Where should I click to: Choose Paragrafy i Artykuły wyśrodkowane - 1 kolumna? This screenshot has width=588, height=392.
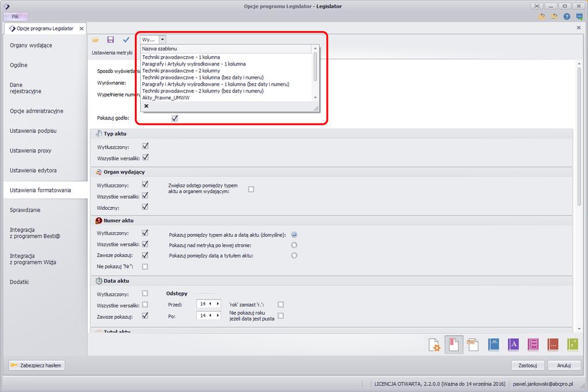[194, 64]
